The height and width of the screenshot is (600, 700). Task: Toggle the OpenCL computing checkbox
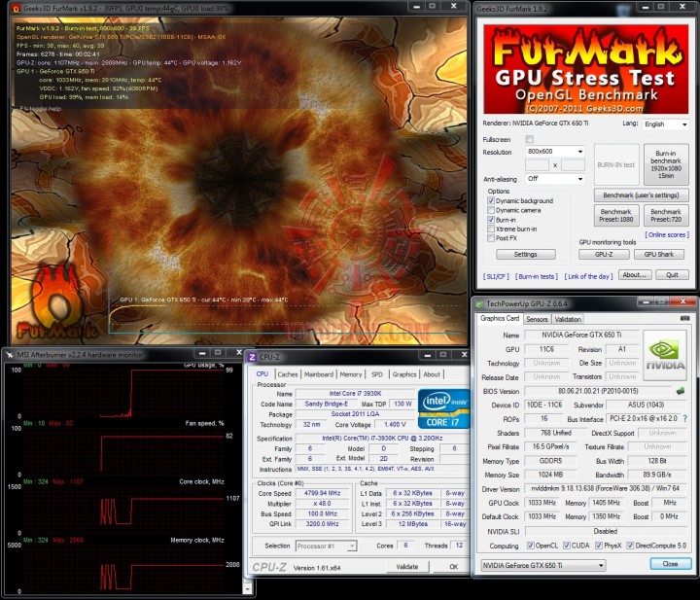tap(531, 546)
